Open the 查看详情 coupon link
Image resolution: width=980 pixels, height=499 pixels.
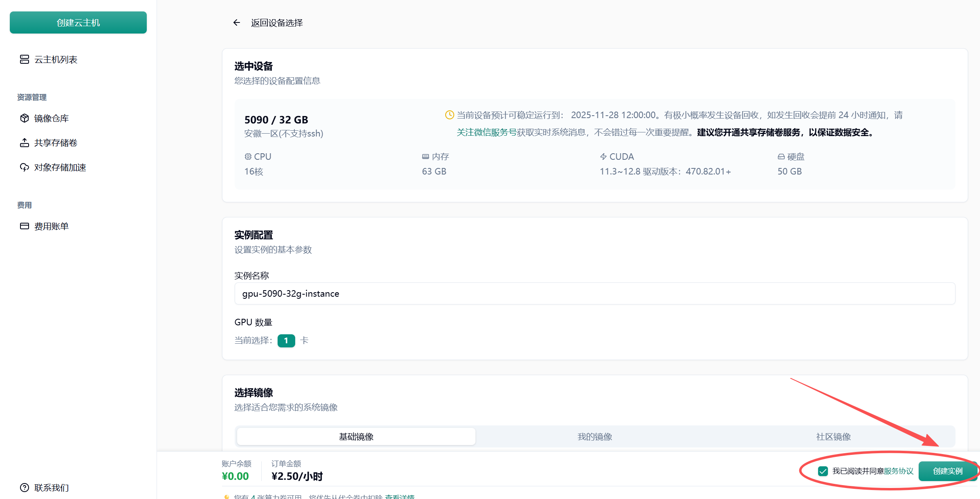[x=399, y=497]
